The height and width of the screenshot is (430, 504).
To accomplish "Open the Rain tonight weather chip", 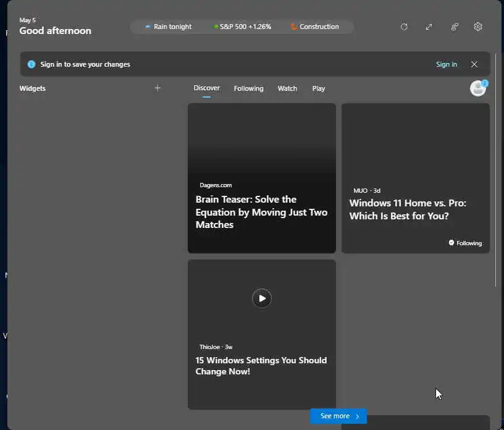I will pyautogui.click(x=168, y=27).
